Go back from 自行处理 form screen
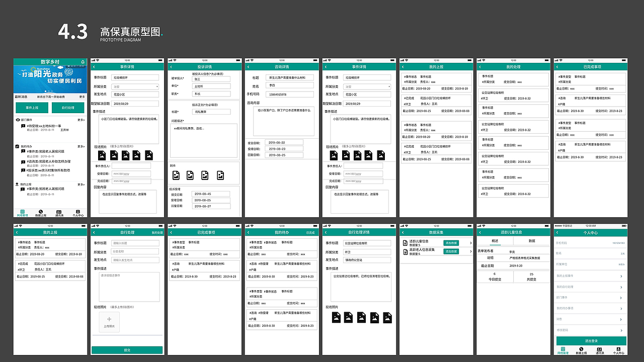Image resolution: width=644 pixels, height=362 pixels. [94, 233]
